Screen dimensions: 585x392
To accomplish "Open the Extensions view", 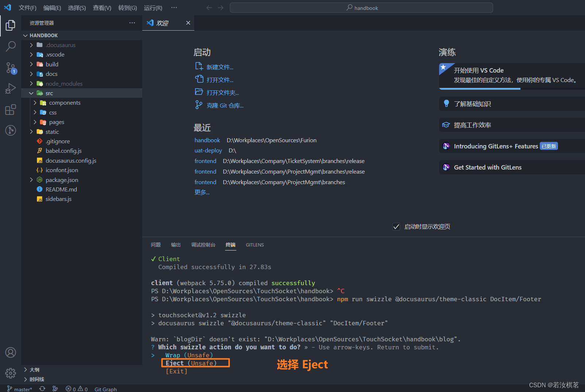I will pos(10,109).
